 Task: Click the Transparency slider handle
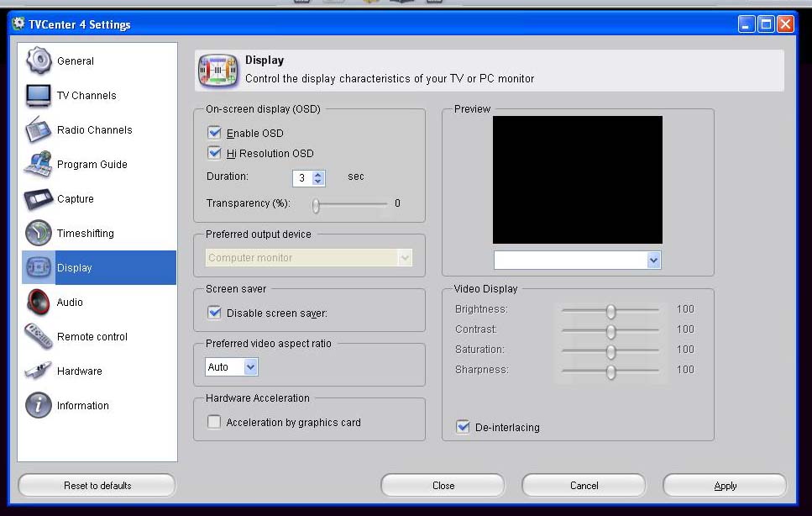[x=316, y=206]
